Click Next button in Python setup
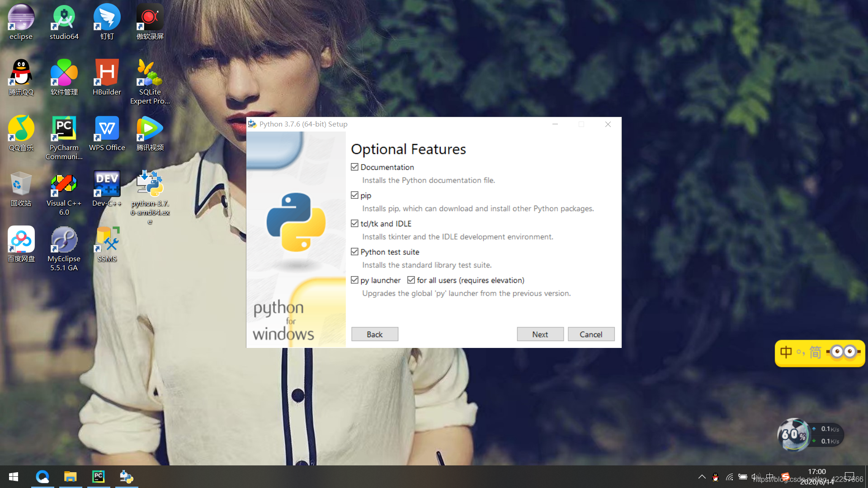868x488 pixels. click(540, 333)
